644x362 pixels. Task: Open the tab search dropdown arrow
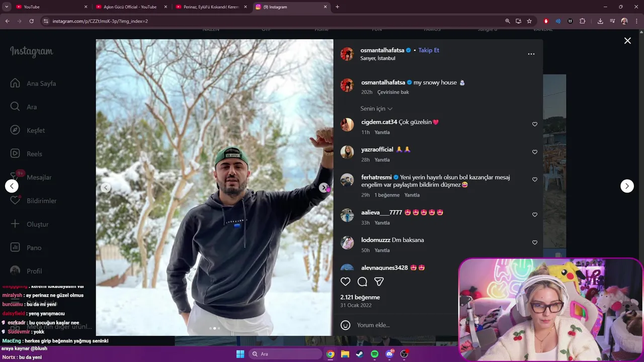click(x=7, y=7)
